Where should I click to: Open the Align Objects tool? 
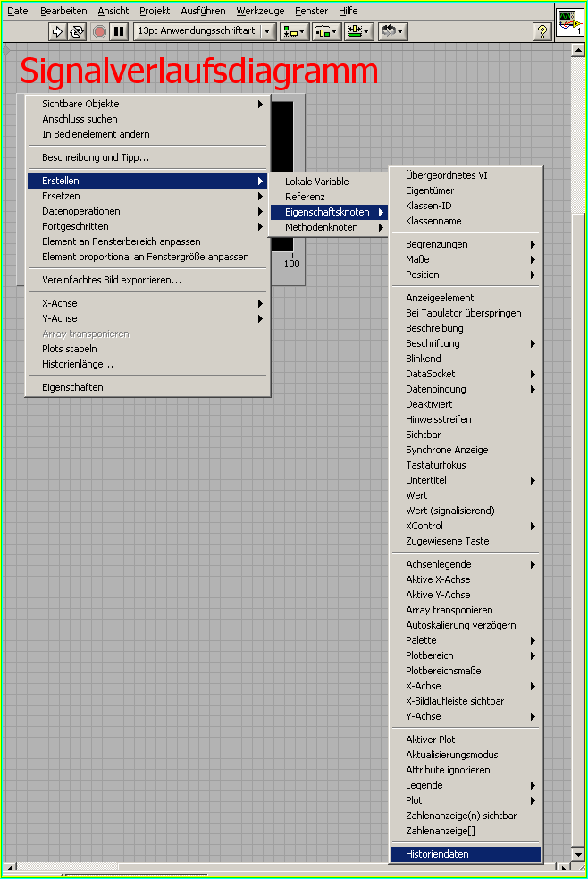point(294,31)
